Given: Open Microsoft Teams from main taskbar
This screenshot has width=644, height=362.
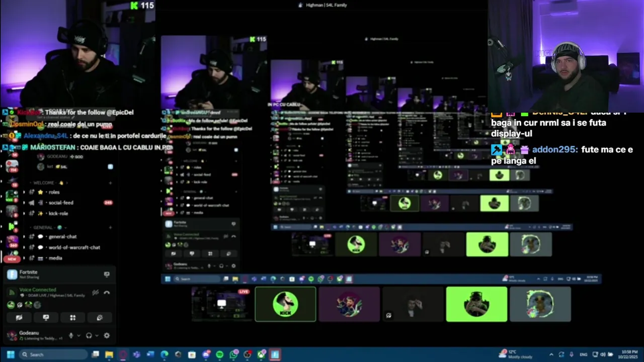Looking at the screenshot, I should click(x=137, y=354).
